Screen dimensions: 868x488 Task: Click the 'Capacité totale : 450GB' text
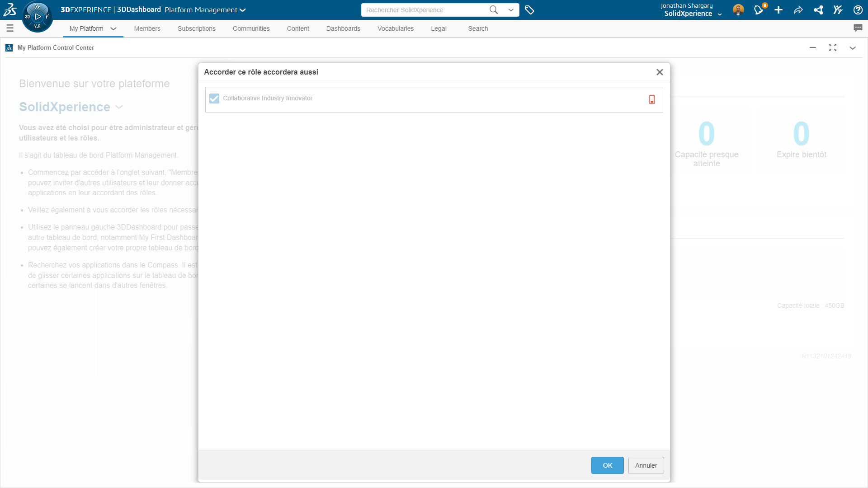pos(811,306)
